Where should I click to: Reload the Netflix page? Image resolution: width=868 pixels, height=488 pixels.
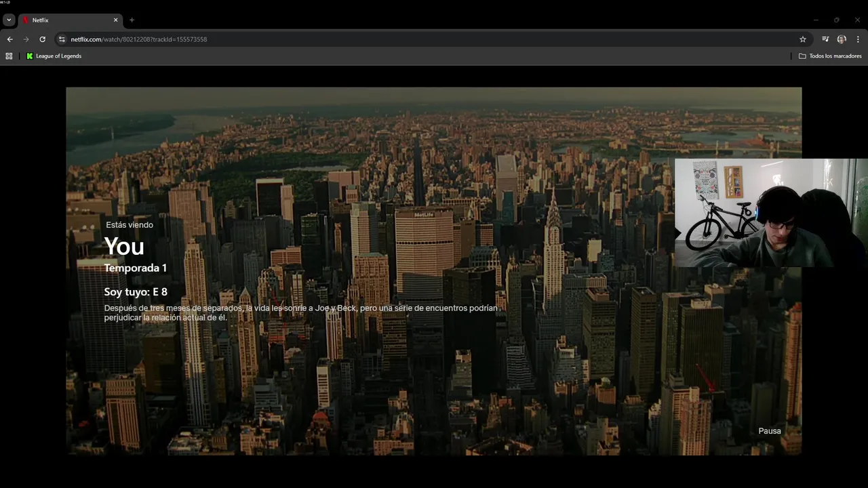point(42,39)
